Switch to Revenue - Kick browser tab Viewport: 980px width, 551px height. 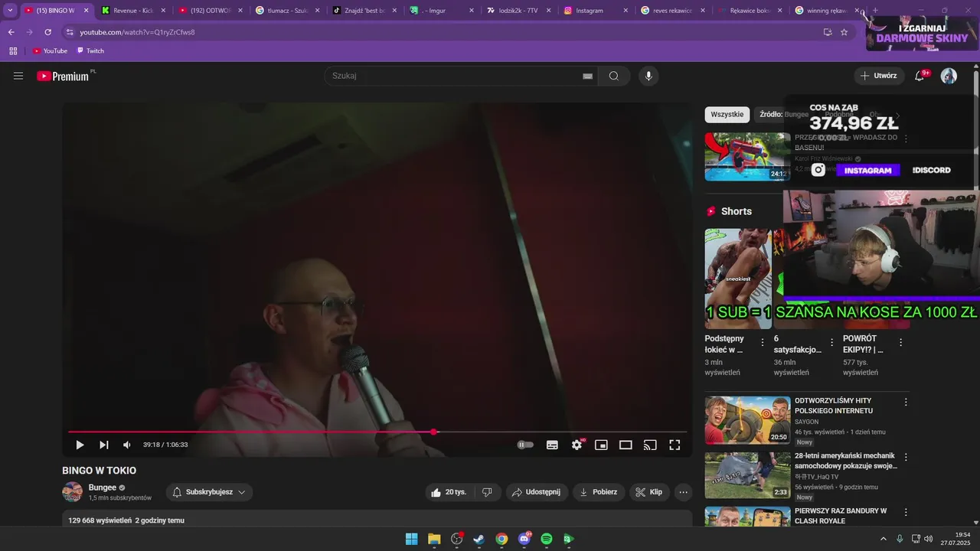coord(133,11)
